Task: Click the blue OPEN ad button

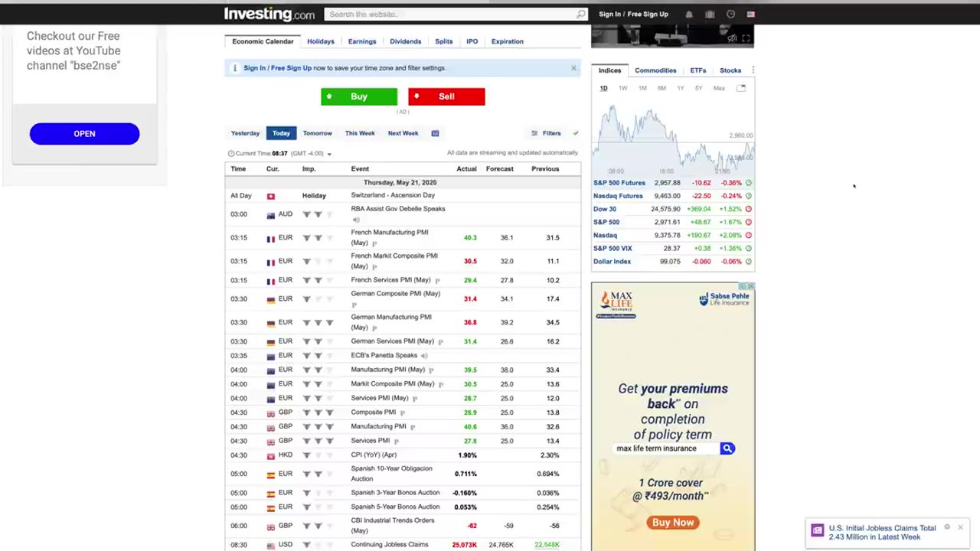Action: point(84,134)
